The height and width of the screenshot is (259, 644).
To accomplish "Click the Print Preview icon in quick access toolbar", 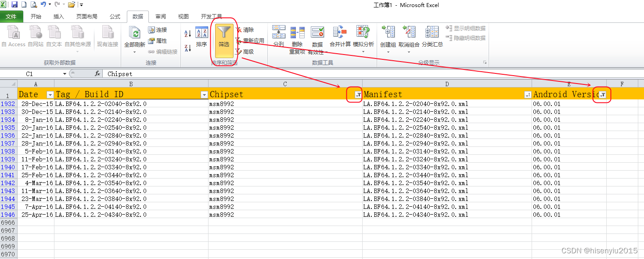I will pyautogui.click(x=33, y=4).
